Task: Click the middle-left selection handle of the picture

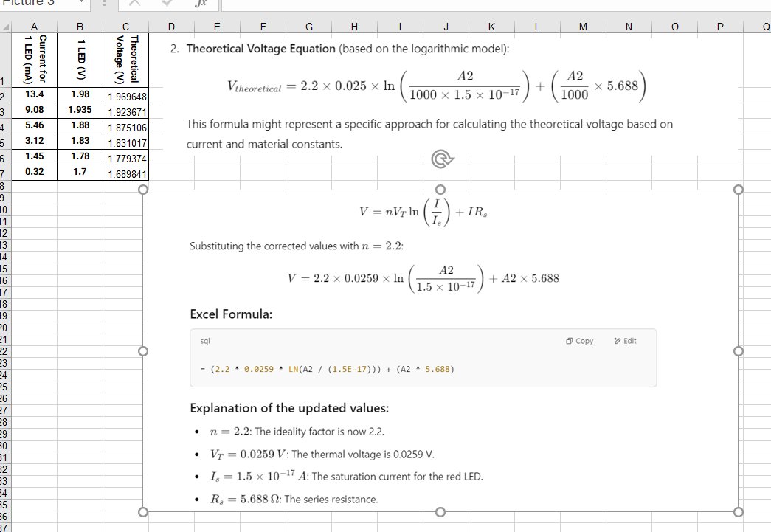Action: tap(142, 349)
